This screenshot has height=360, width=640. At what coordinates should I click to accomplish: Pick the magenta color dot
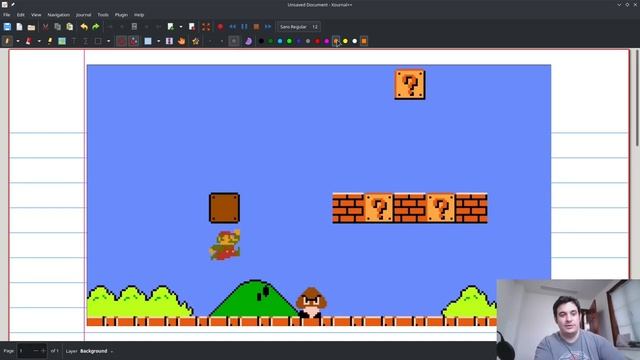(x=327, y=41)
